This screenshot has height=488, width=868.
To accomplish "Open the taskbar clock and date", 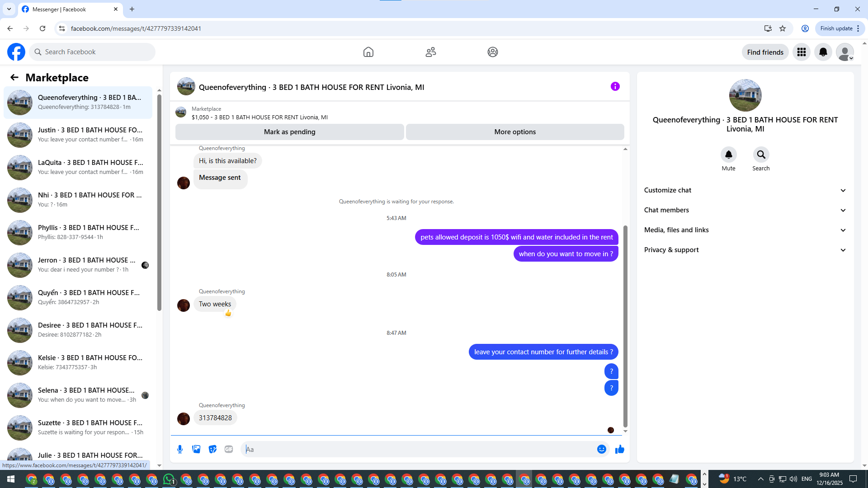I will pos(830,479).
